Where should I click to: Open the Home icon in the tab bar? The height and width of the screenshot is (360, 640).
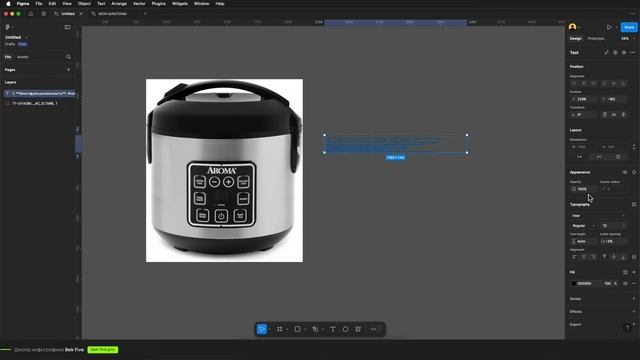tap(31, 13)
